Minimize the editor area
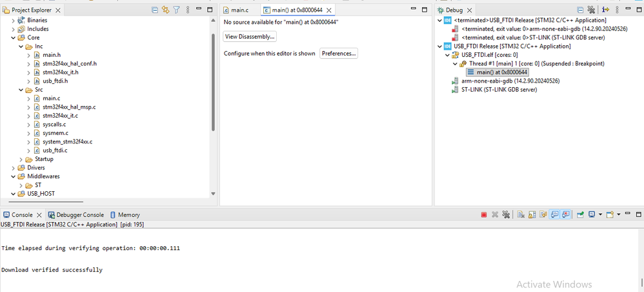 coord(414,9)
